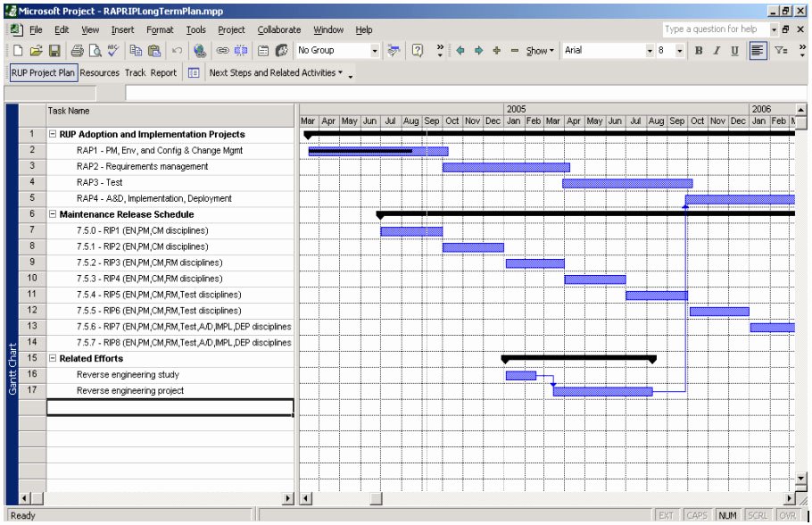Open the Collaborate menu
812x525 pixels.
pyautogui.click(x=279, y=29)
